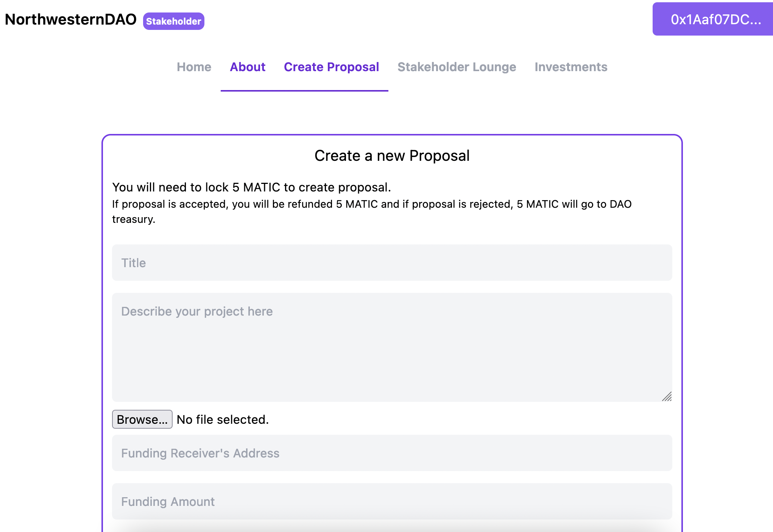Click the Funding Amount input field
The height and width of the screenshot is (532, 773).
392,501
